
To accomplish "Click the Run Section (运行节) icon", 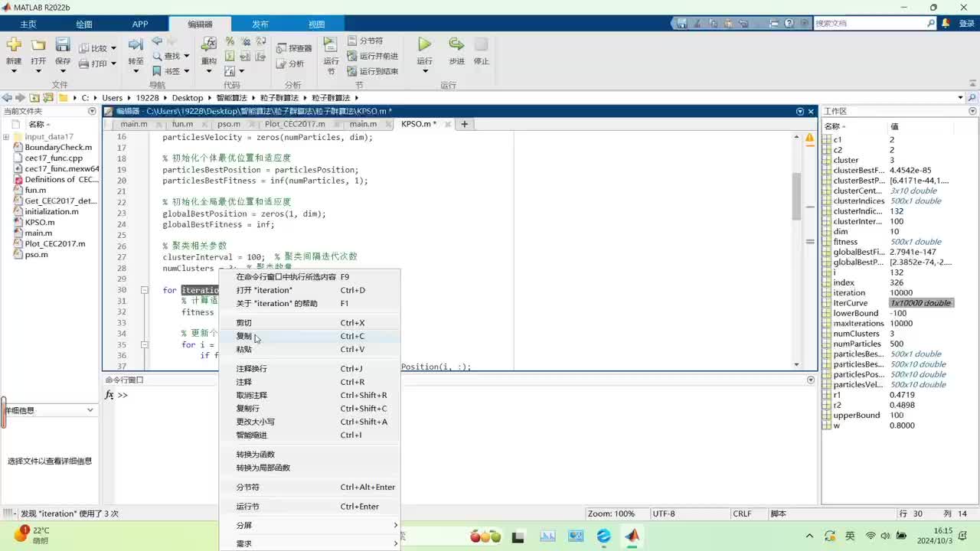I will [331, 46].
